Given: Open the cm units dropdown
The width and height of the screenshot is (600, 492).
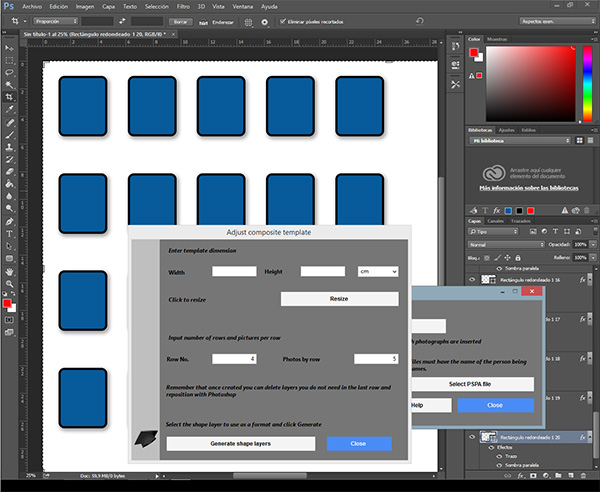Looking at the screenshot, I should point(378,271).
